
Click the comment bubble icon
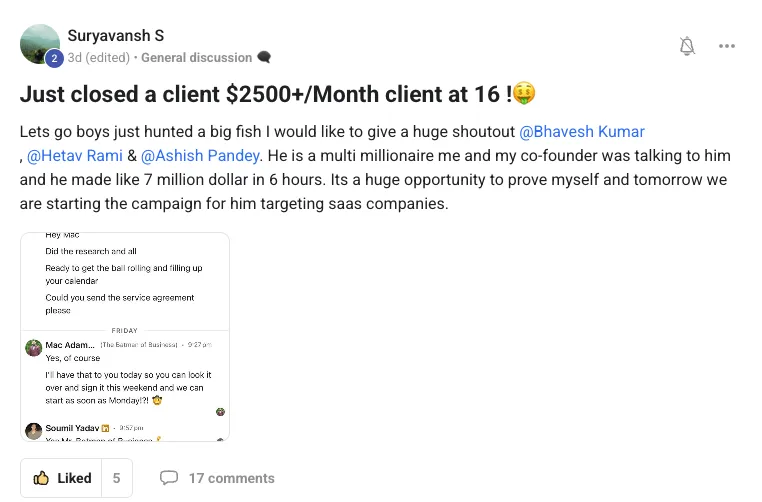(169, 478)
